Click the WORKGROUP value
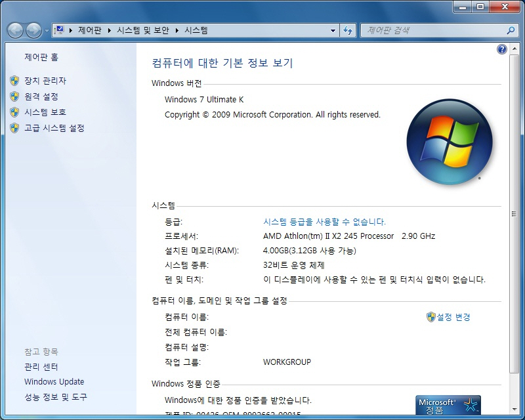The height and width of the screenshot is (420, 525). click(x=287, y=362)
